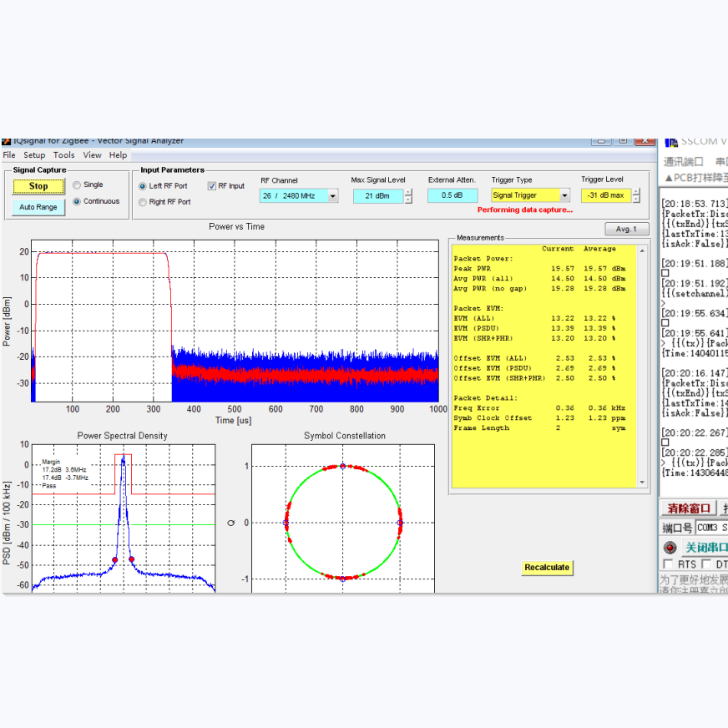Open the Tools menu

64,155
